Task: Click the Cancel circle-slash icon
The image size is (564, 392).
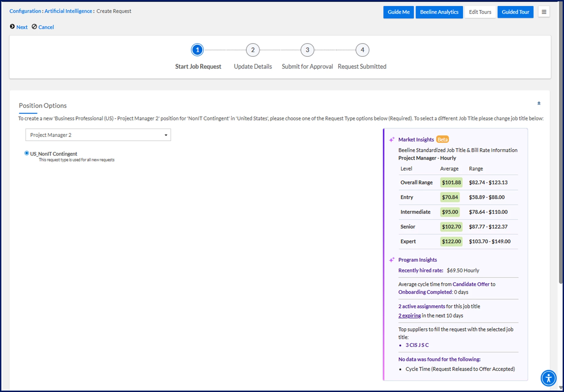Action: (x=34, y=27)
